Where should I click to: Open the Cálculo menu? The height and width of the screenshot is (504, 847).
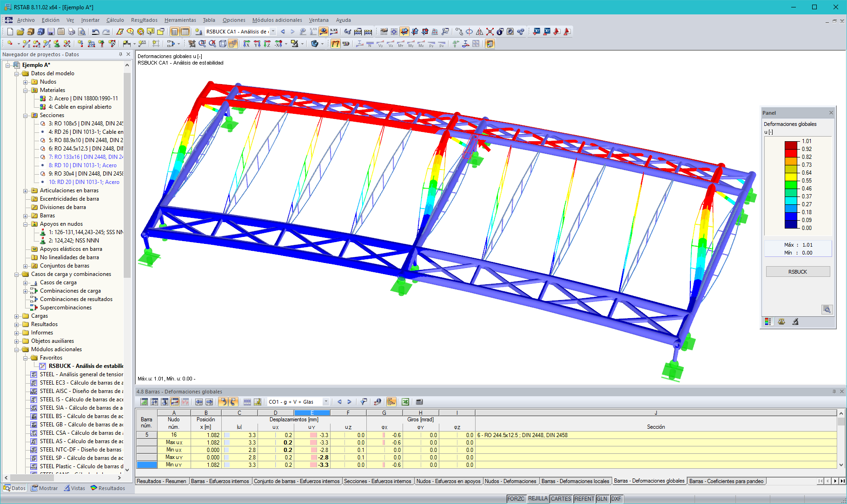pyautogui.click(x=115, y=20)
